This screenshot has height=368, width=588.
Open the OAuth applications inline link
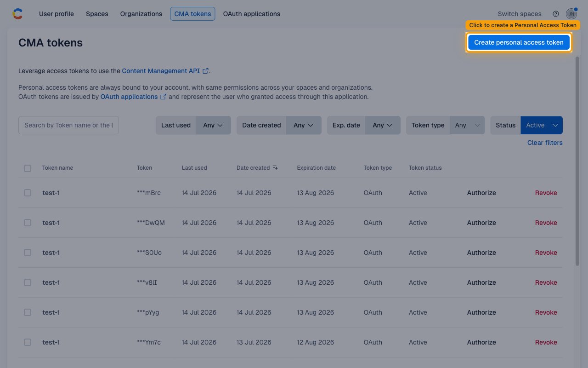(129, 97)
